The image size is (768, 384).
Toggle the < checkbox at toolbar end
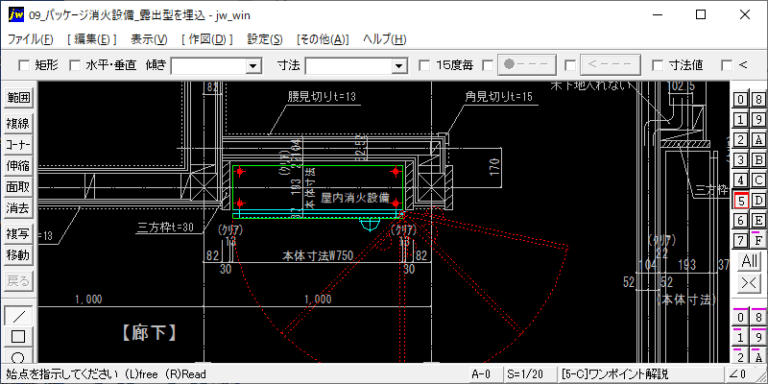[727, 65]
